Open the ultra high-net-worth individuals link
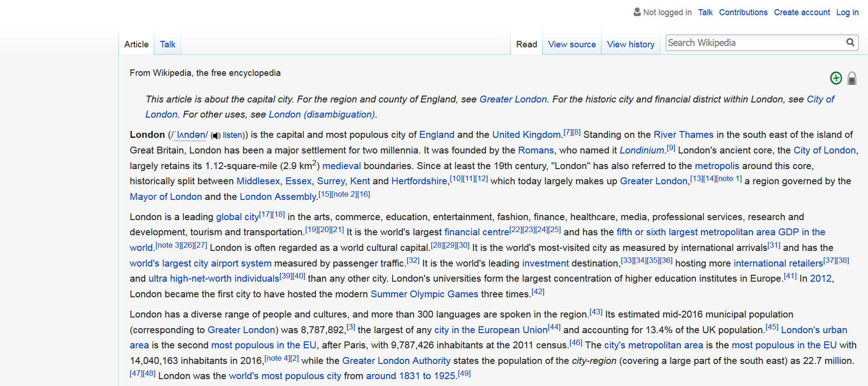Viewport: 868px width, 386px height. (214, 278)
